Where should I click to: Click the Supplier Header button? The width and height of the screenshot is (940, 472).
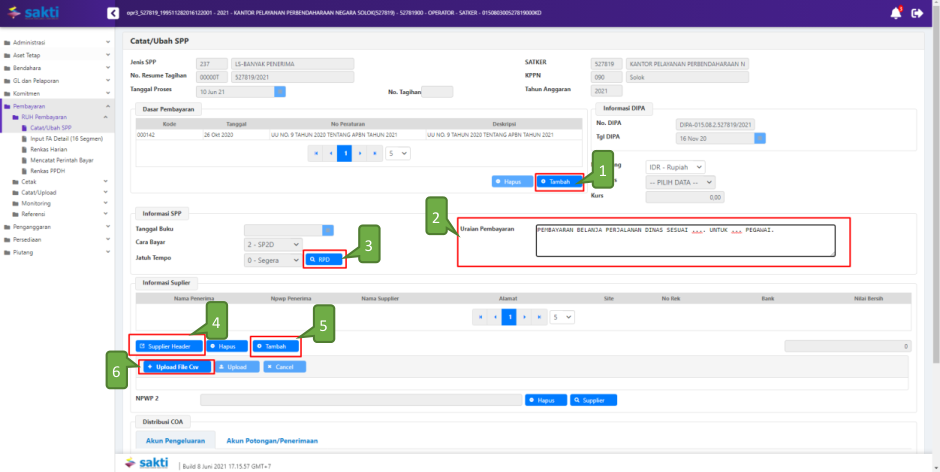(166, 346)
